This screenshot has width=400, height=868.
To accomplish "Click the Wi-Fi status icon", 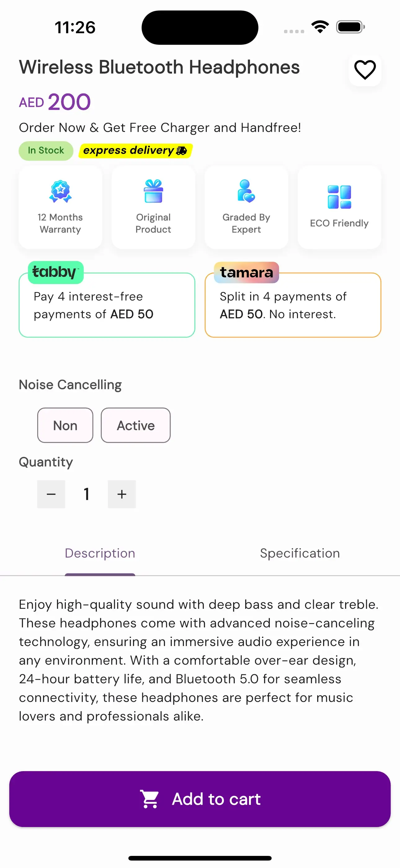I will click(x=320, y=27).
